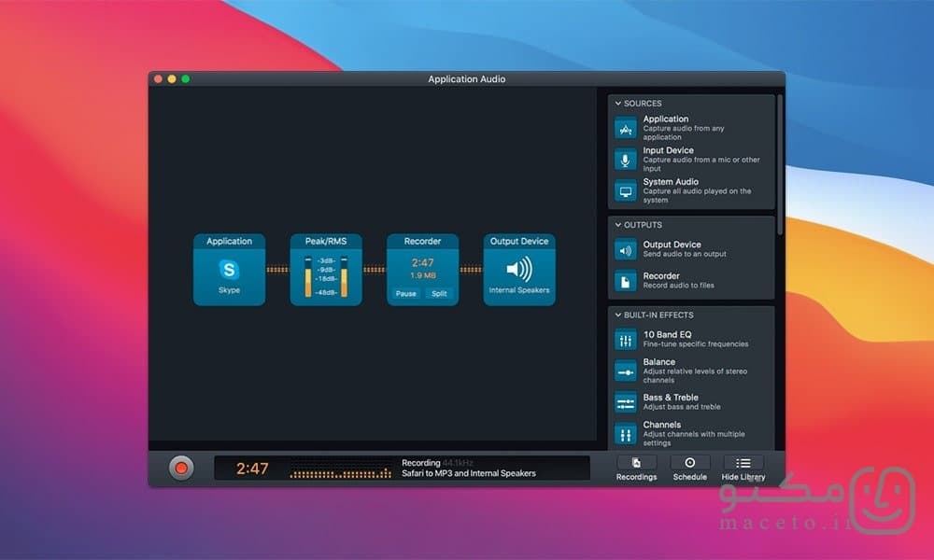
Task: Split the recording in Recorder block
Action: click(440, 293)
